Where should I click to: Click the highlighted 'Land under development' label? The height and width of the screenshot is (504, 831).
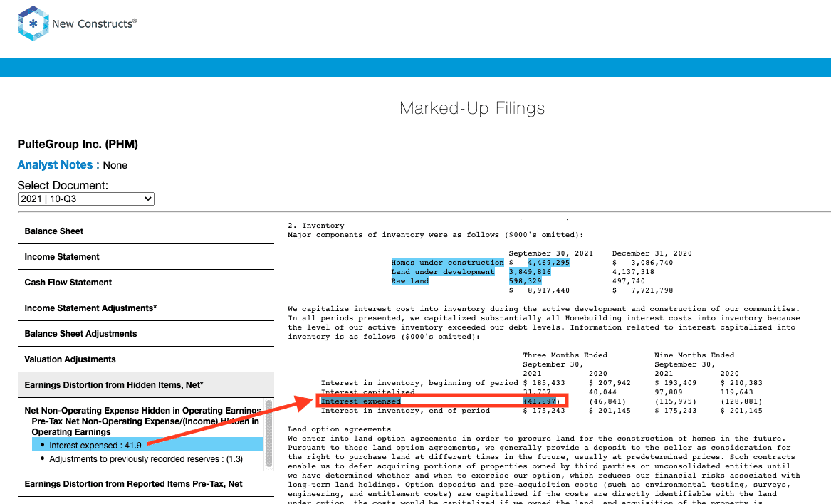coord(442,272)
